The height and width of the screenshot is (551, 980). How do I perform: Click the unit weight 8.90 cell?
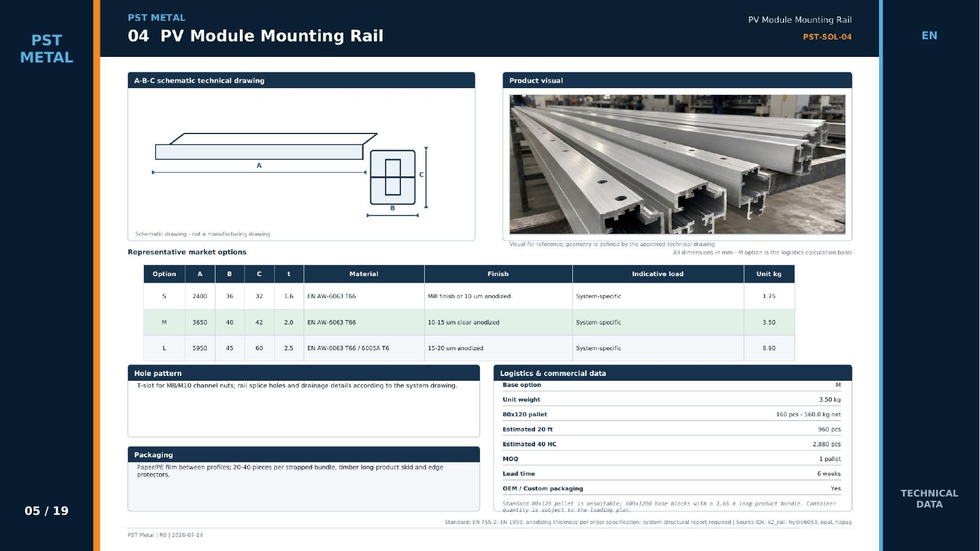pos(769,348)
